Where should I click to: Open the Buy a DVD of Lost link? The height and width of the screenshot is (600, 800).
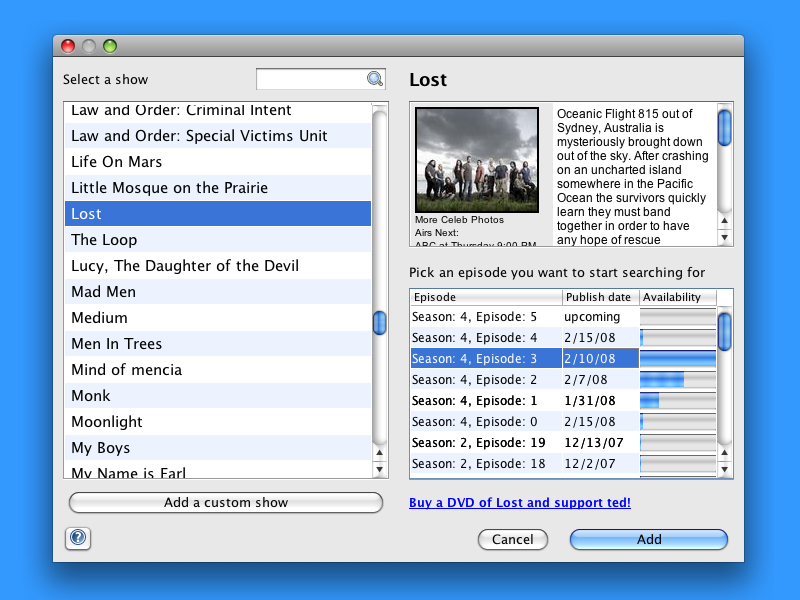[519, 503]
